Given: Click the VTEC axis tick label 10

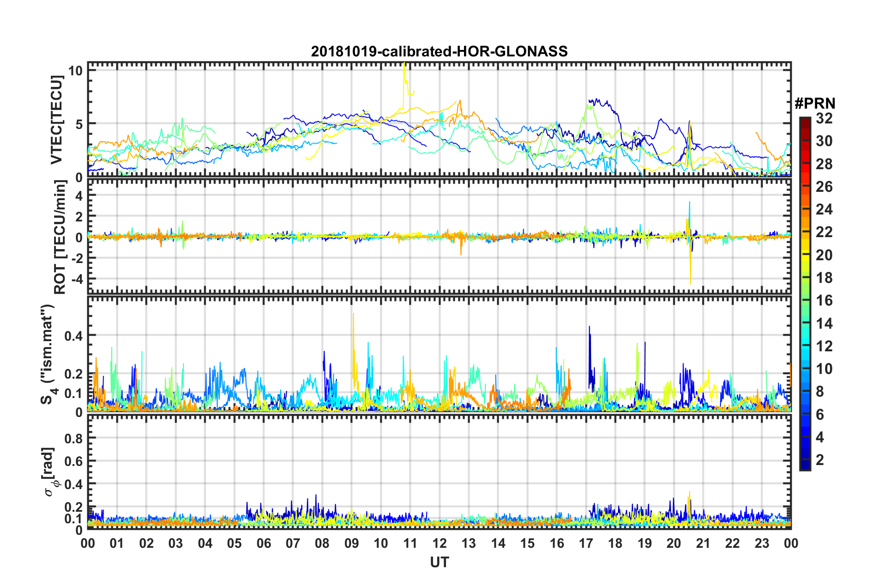Looking at the screenshot, I should point(75,70).
